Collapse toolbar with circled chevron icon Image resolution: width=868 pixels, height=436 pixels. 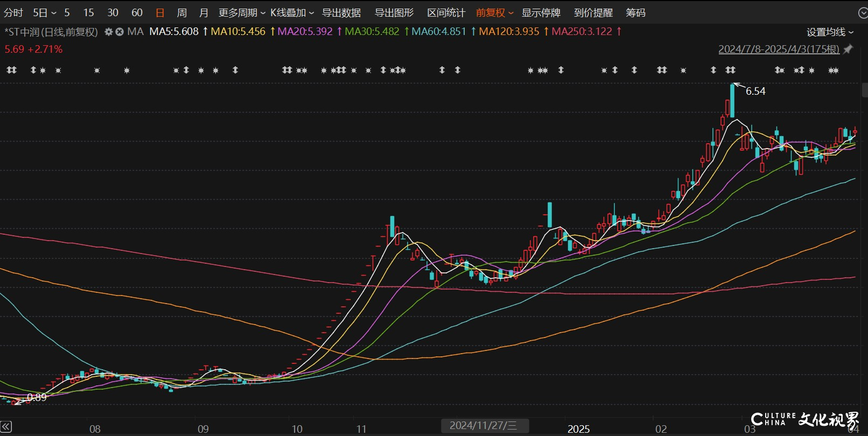click(862, 13)
